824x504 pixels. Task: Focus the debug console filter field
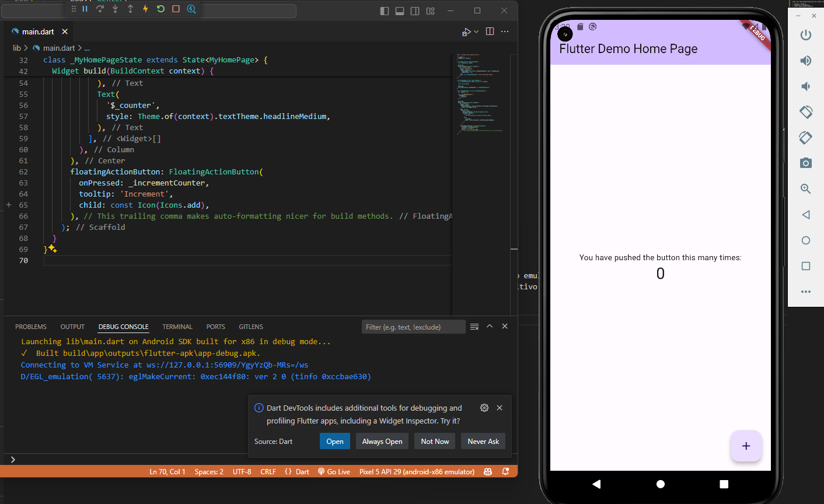pyautogui.click(x=413, y=327)
